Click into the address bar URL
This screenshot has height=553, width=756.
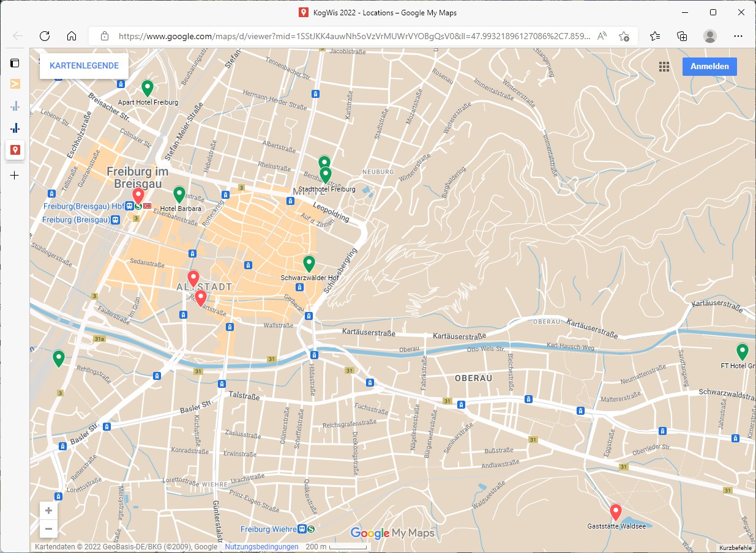coord(355,36)
